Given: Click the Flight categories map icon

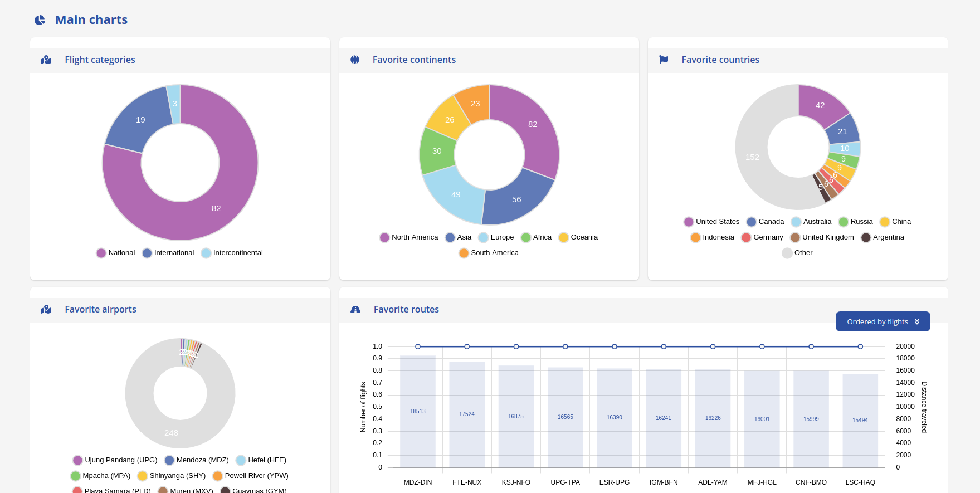Looking at the screenshot, I should click(x=46, y=60).
